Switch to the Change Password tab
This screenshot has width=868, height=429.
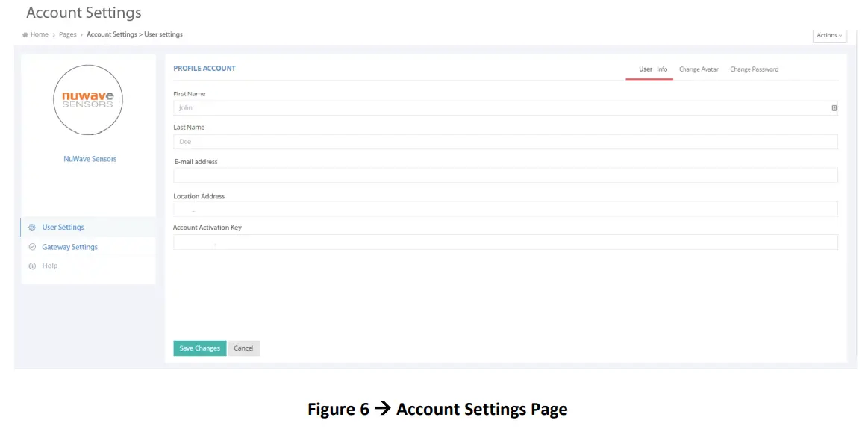[x=754, y=69]
